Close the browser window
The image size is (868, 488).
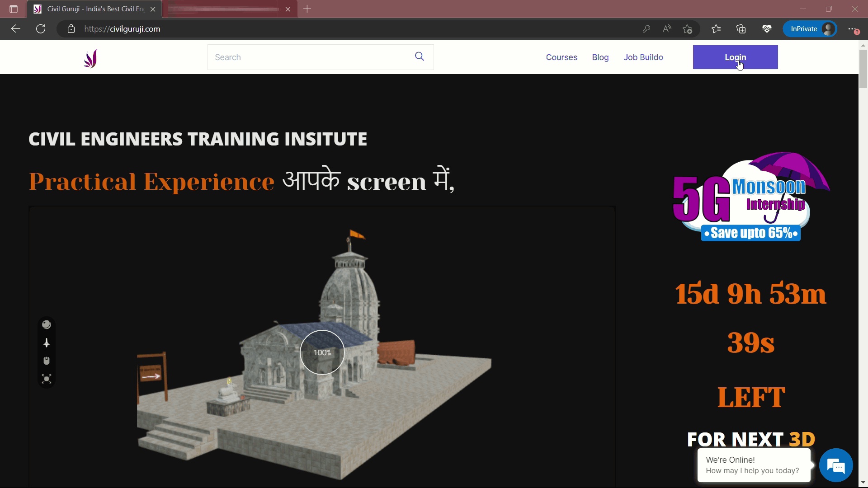[x=854, y=9]
